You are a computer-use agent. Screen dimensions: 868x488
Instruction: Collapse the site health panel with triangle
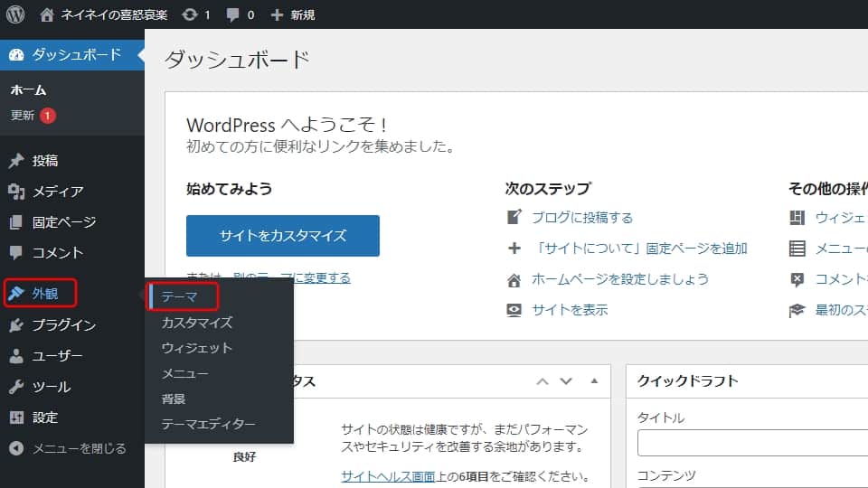pos(594,380)
